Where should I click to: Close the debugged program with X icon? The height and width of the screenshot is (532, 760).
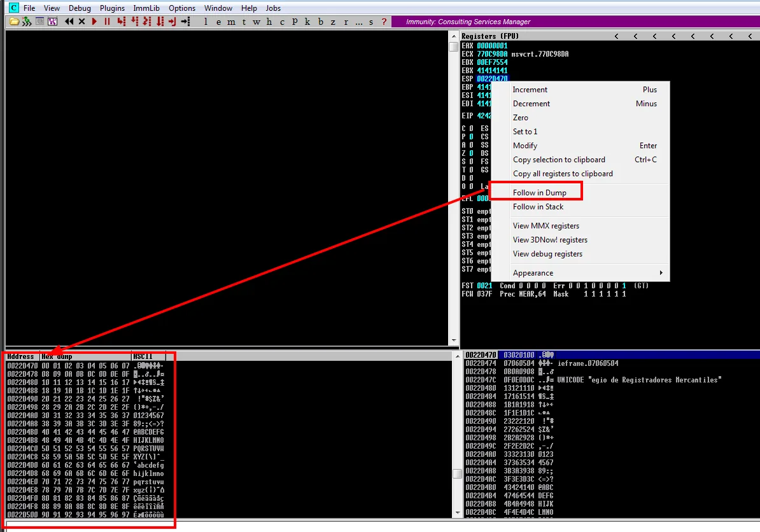click(82, 22)
